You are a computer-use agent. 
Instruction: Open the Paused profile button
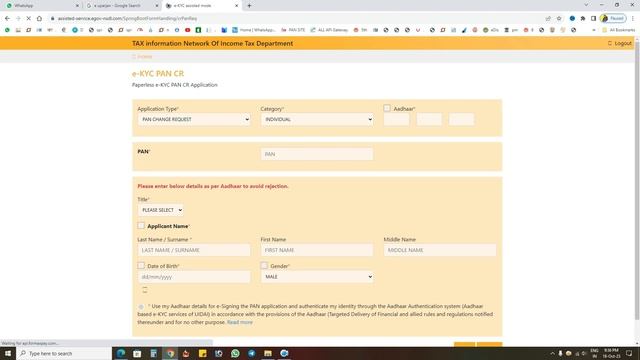point(613,18)
